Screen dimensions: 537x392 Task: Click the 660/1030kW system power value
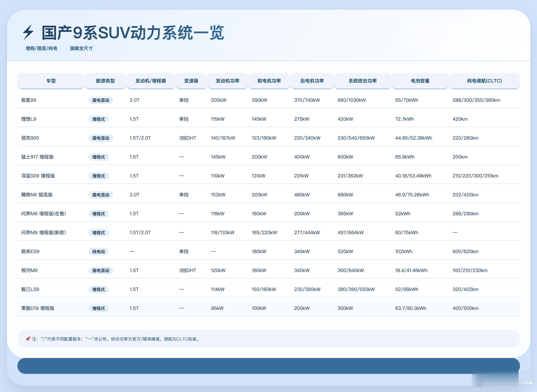(352, 100)
